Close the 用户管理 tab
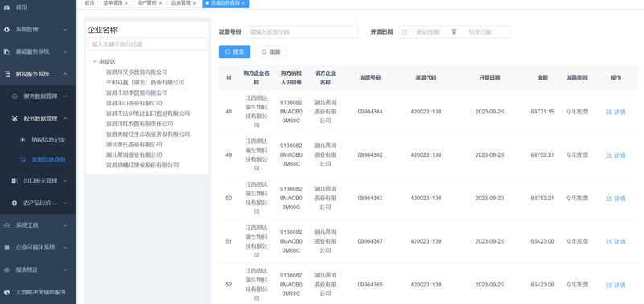This screenshot has height=304, width=644. click(160, 3)
